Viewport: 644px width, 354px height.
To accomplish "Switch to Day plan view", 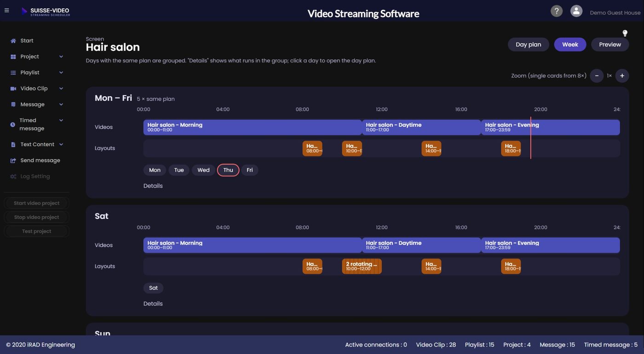I will 528,45.
